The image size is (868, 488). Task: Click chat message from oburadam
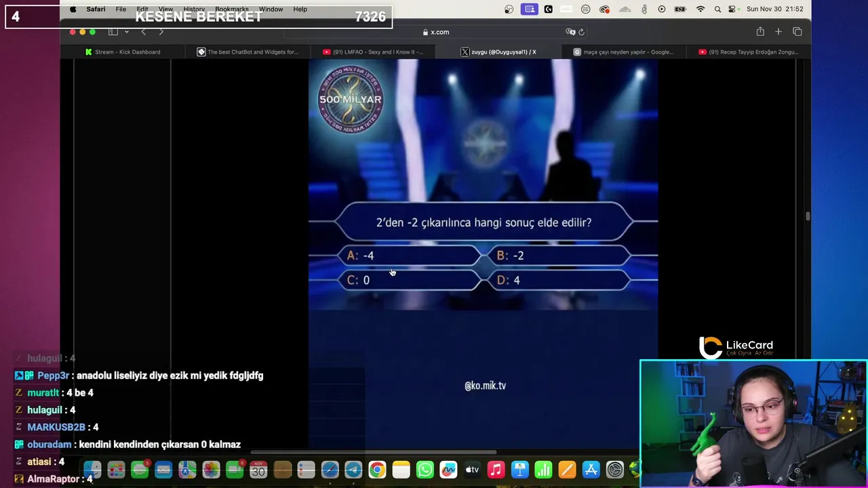click(127, 445)
